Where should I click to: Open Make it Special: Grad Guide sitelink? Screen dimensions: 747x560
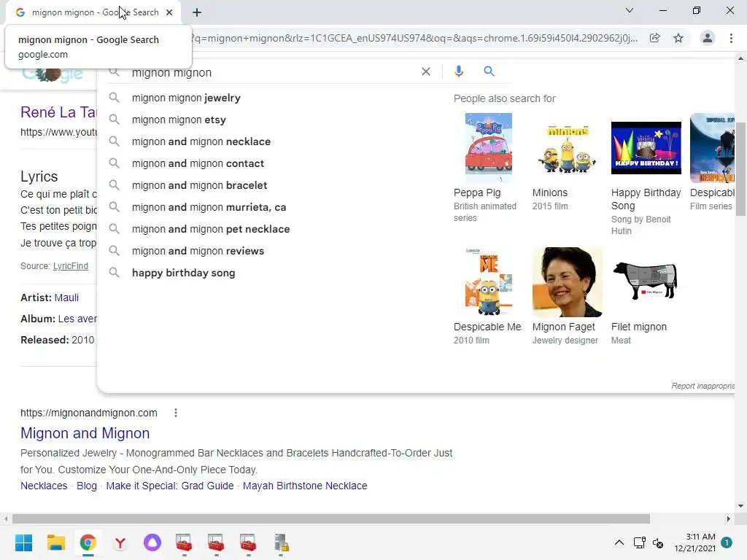169,486
